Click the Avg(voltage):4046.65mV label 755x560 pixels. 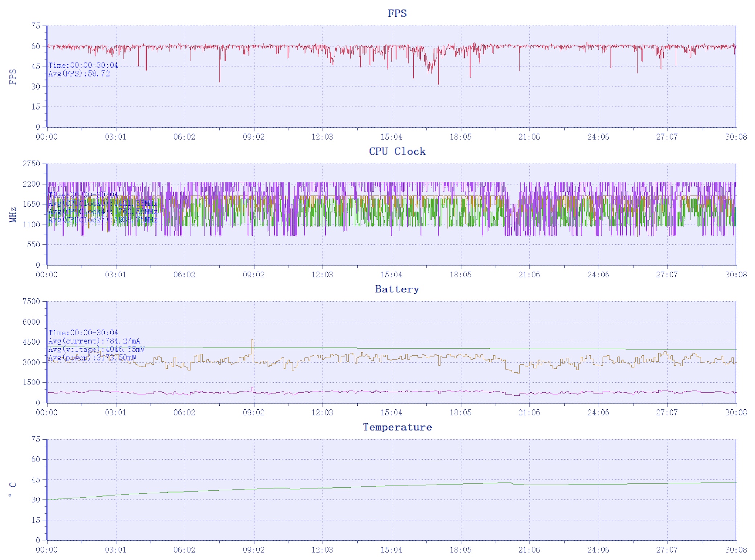(x=96, y=349)
